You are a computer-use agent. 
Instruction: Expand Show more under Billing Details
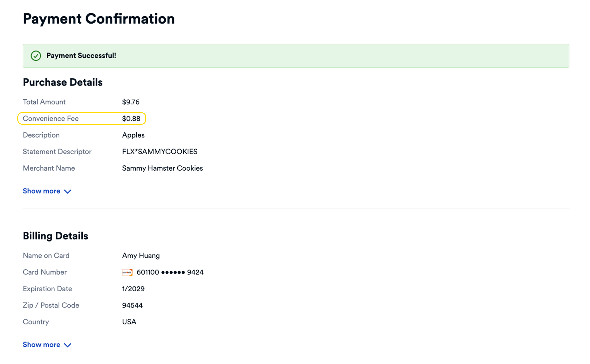(47, 345)
